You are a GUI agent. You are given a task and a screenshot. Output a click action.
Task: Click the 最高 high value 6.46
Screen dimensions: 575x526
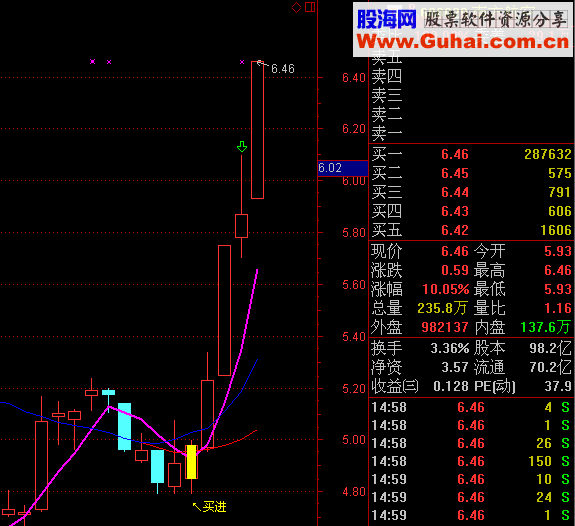[558, 270]
